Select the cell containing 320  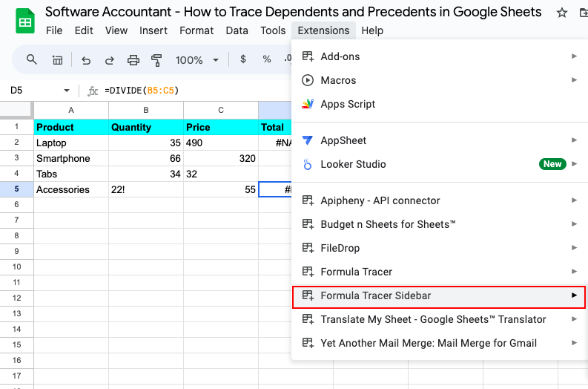pos(221,158)
